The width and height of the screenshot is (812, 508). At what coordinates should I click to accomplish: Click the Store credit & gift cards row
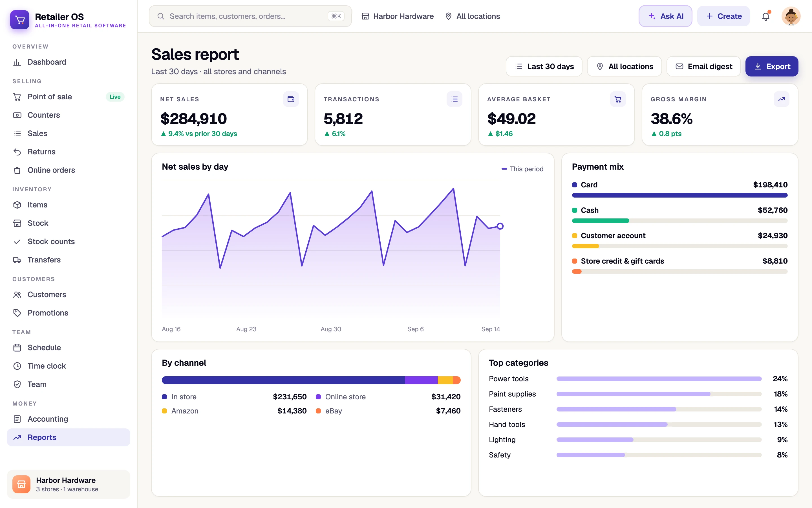tap(679, 266)
